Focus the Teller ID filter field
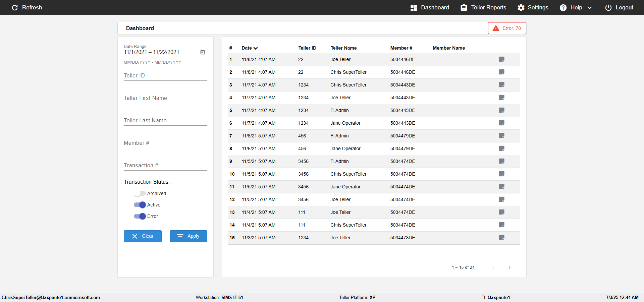644x302 pixels. pos(165,75)
